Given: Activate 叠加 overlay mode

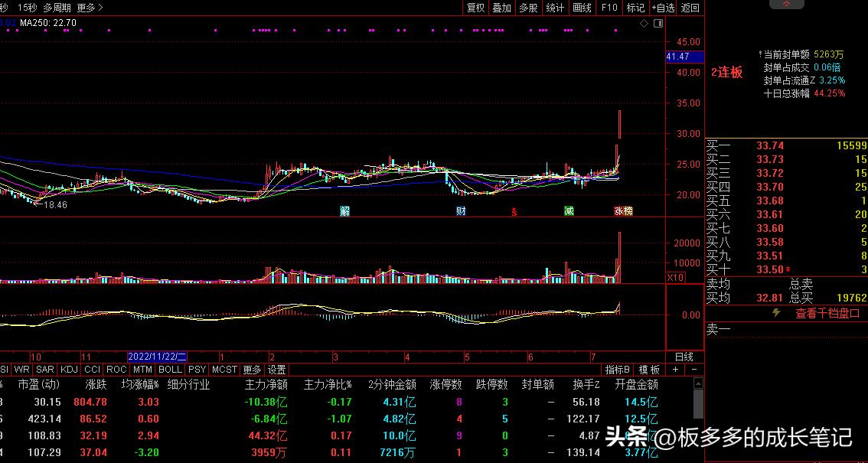Looking at the screenshot, I should pyautogui.click(x=503, y=8).
